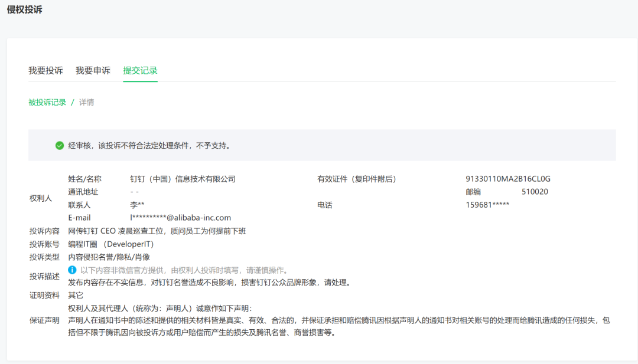Click the postal code 510020
This screenshot has width=638, height=364.
(535, 192)
